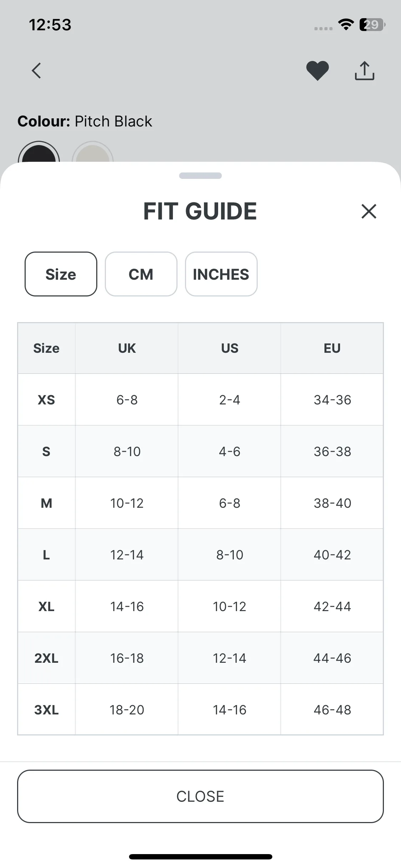401x868 pixels.
Task: Choose the light grey colour swatch
Action: (93, 153)
